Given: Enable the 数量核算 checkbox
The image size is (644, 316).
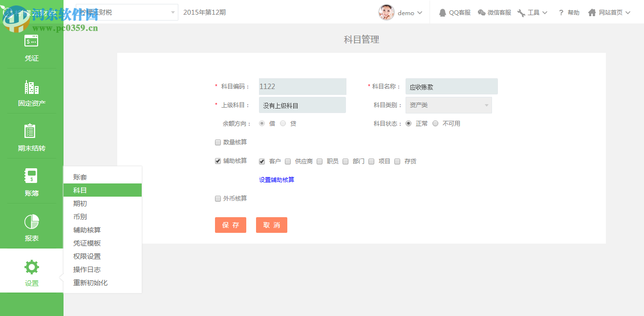Looking at the screenshot, I should coord(217,142).
